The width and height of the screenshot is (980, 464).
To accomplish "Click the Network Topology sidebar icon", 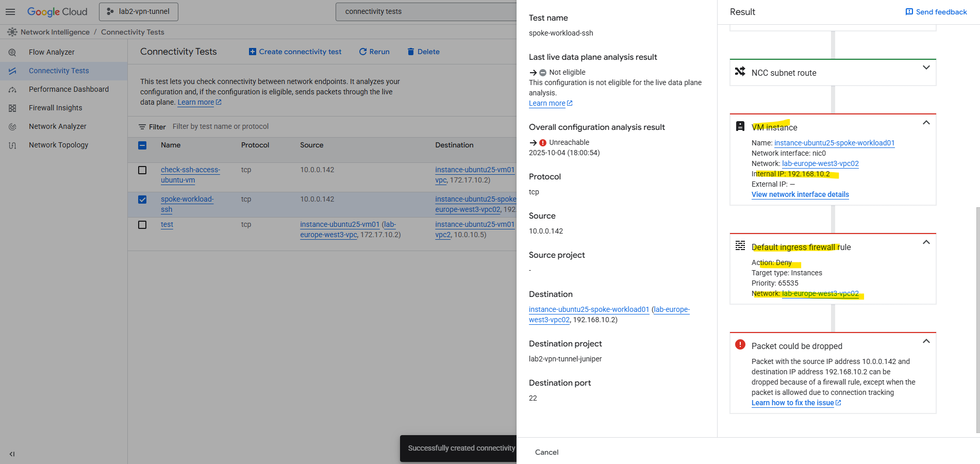I will (12, 145).
